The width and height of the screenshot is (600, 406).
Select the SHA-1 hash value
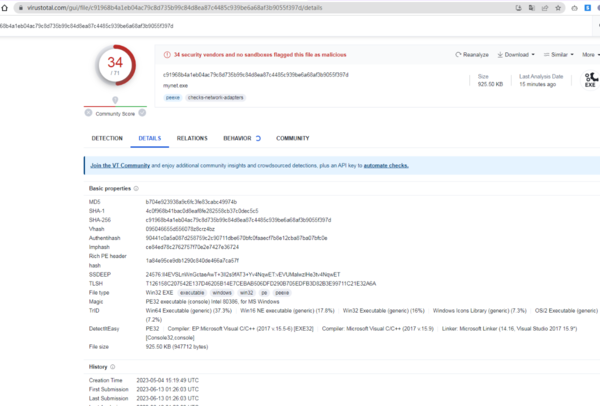202,211
